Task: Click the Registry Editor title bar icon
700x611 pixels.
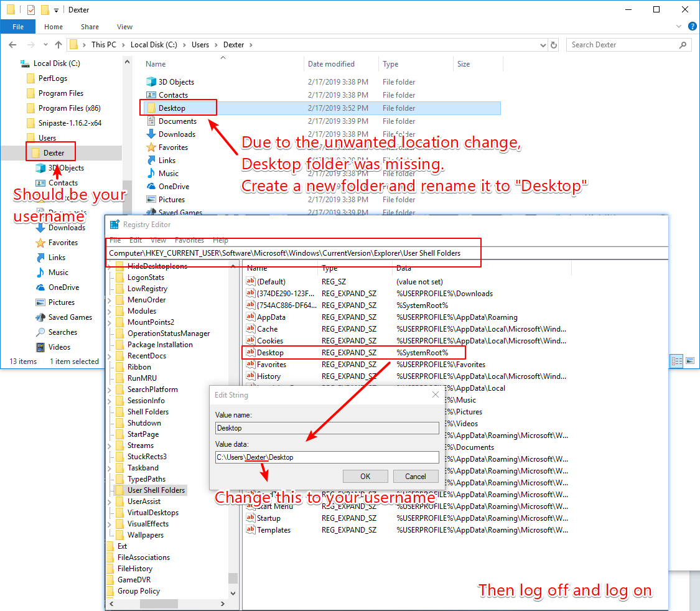Action: coord(114,224)
